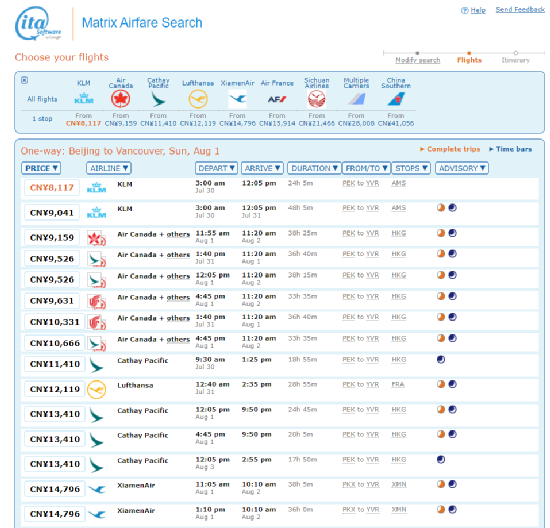Open the FROM/TO filter dropdown

[x=367, y=168]
